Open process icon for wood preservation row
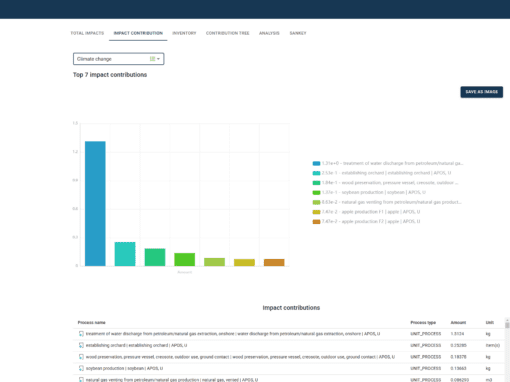The image size is (510, 382). coord(81,357)
